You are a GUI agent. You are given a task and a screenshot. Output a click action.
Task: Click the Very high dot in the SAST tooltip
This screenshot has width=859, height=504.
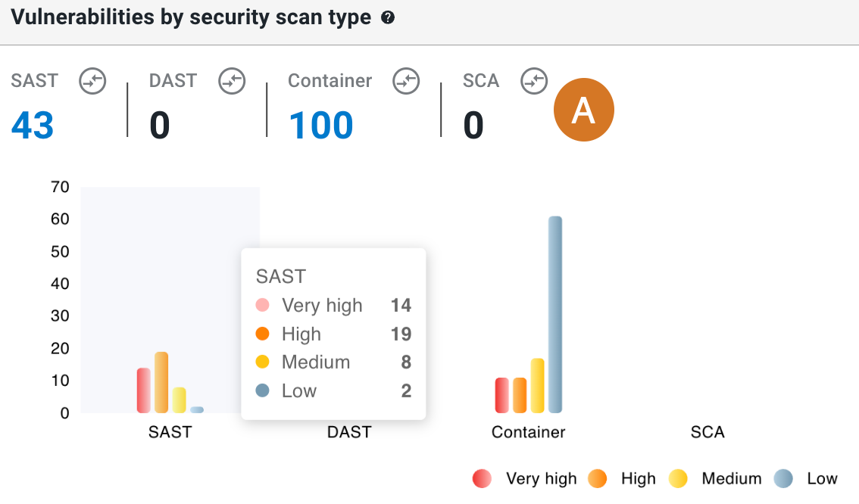263,305
